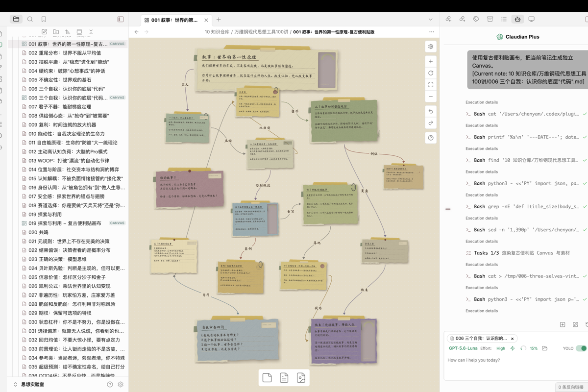This screenshot has width=588, height=392.
Task: Open the file explorer sidebar tab
Action: click(16, 19)
